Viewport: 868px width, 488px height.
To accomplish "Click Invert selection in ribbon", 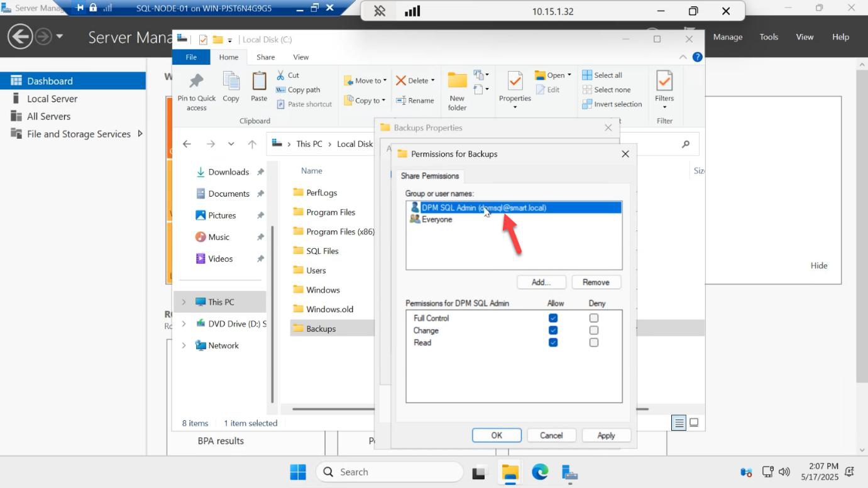I will pyautogui.click(x=612, y=104).
